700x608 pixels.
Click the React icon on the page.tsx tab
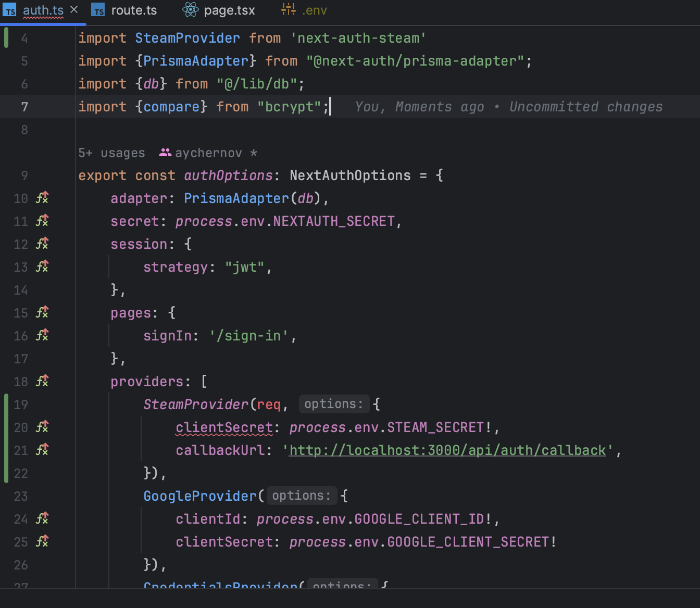[x=190, y=9]
